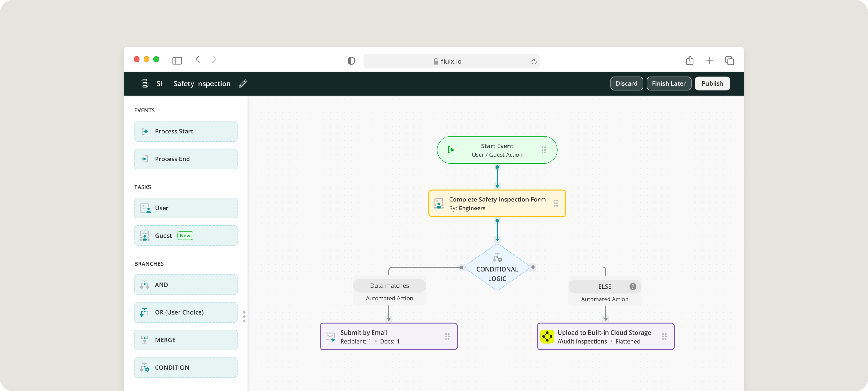The height and width of the screenshot is (391, 868).
Task: Click the envelope icon on Submit by Email
Action: [330, 337]
